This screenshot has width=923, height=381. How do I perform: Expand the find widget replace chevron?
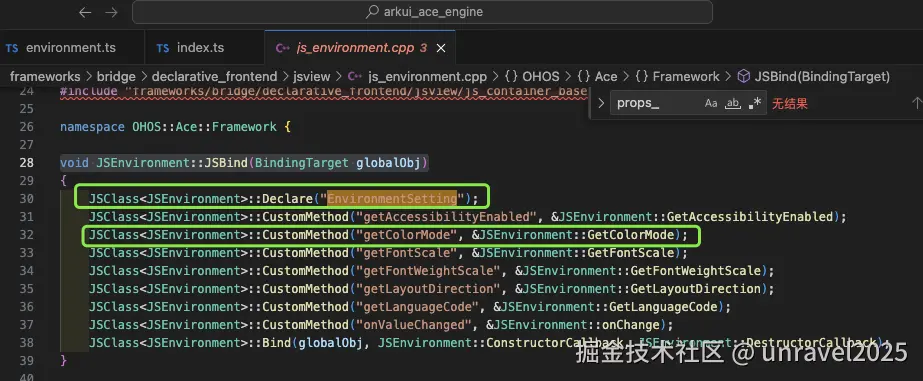[x=600, y=104]
